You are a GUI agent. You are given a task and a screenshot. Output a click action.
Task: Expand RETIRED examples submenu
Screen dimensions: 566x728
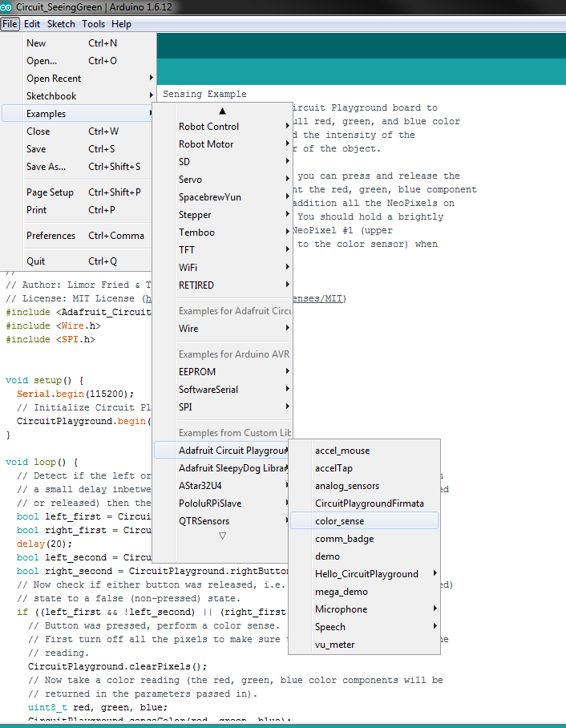[222, 285]
